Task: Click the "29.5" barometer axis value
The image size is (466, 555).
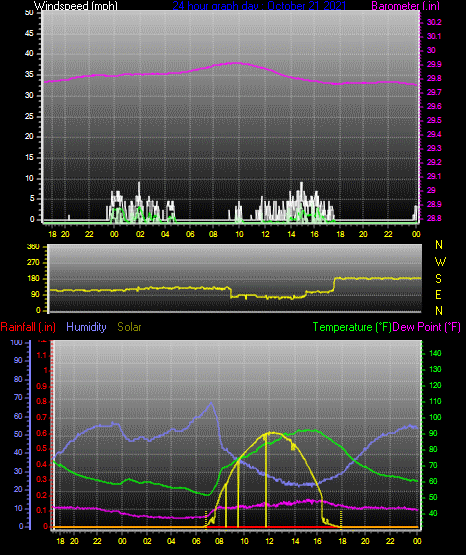Action: [434, 120]
